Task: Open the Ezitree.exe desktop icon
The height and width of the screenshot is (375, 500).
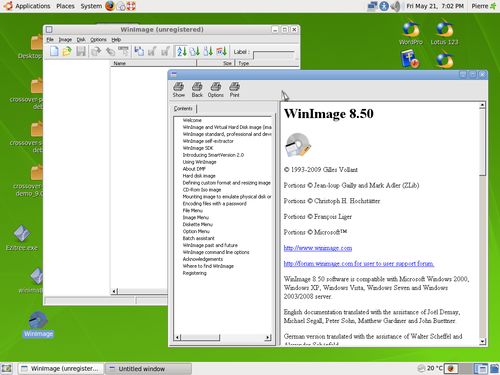Action: tap(22, 238)
